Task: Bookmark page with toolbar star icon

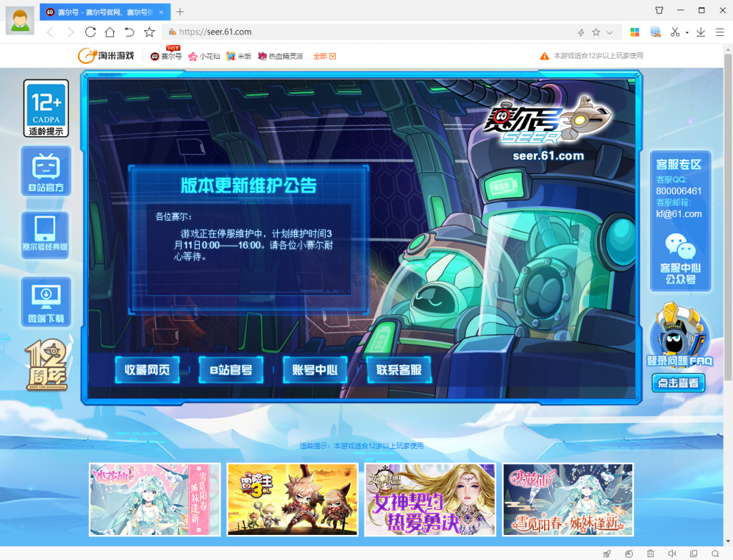Action: [x=149, y=32]
